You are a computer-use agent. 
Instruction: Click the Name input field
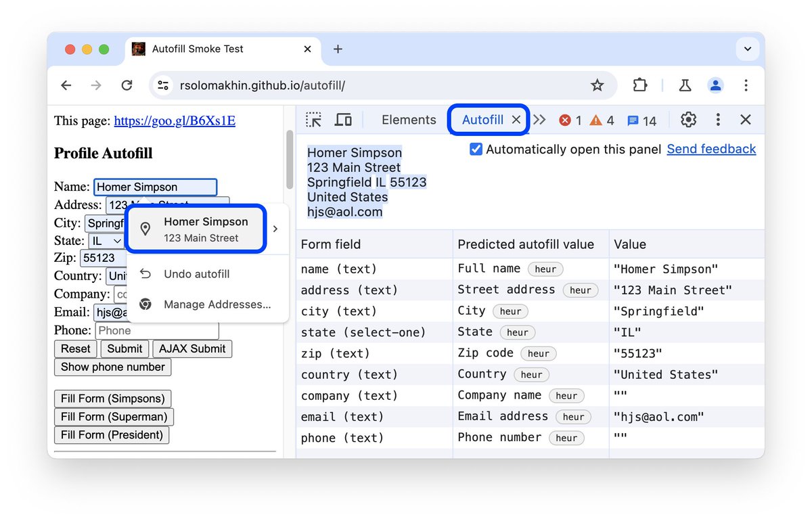pos(155,187)
